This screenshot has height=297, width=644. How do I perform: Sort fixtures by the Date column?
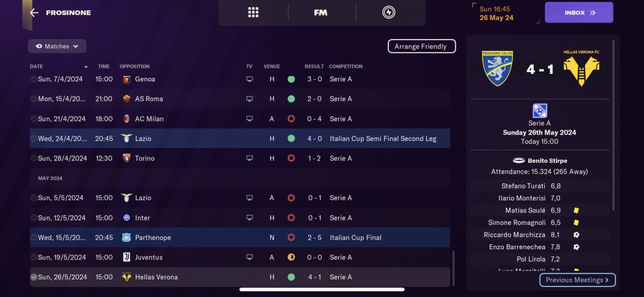click(x=37, y=66)
